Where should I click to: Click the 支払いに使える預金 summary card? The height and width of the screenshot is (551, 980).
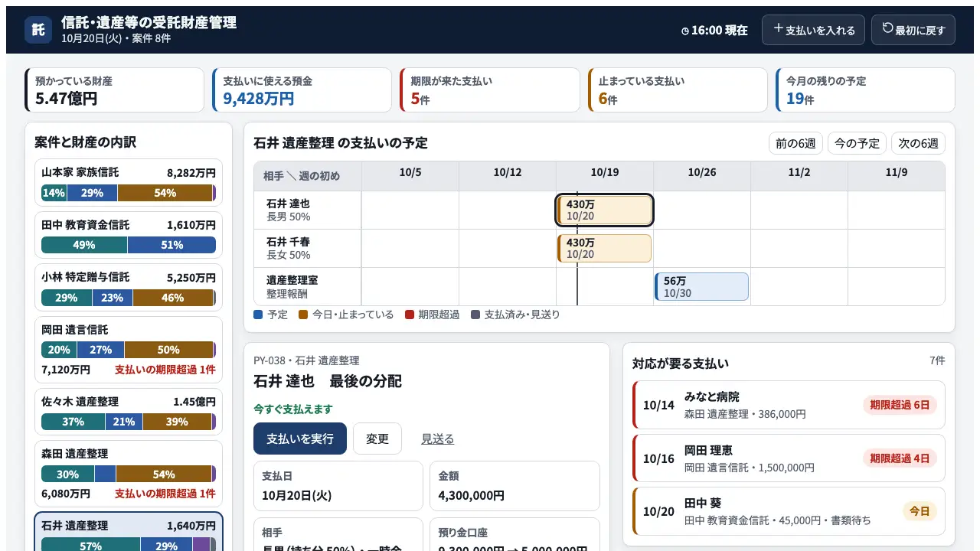[x=302, y=90]
